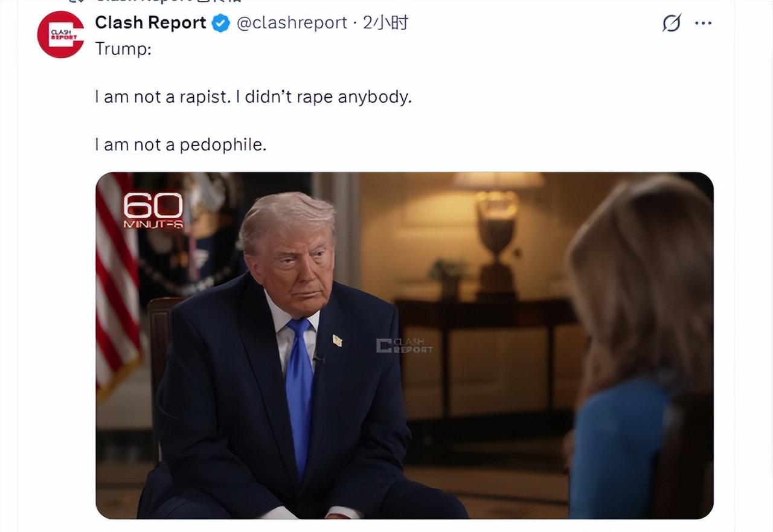Open the @clashreport handle link

coord(292,23)
